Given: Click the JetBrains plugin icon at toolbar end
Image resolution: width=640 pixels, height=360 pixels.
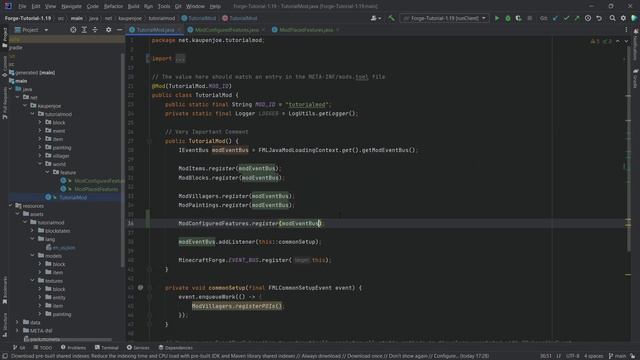Looking at the screenshot, I should 634,18.
